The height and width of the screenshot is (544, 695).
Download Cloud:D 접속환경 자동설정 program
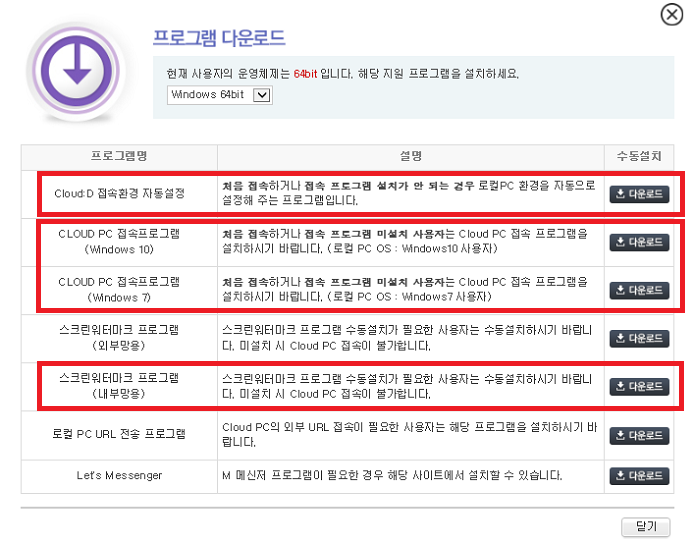639,194
